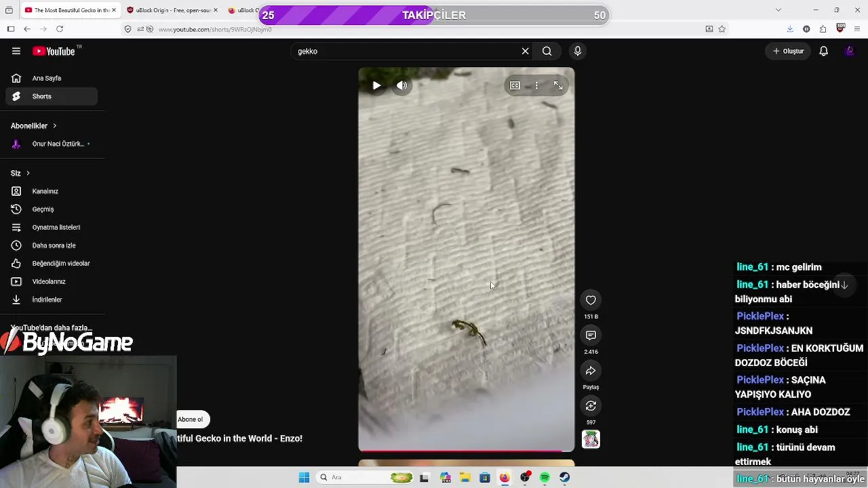Start voice search with the microphone
868x488 pixels.
578,51
